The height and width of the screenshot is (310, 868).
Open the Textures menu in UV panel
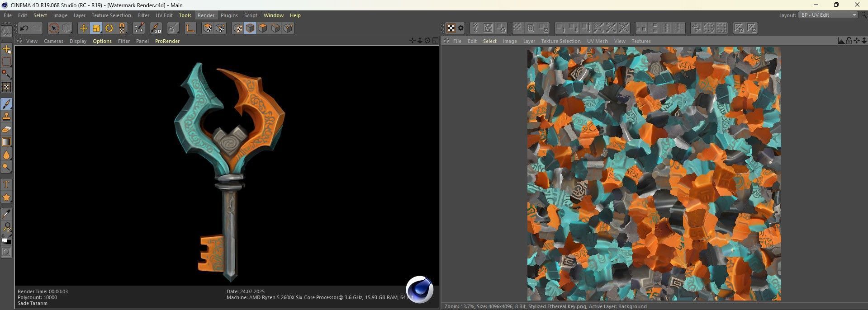(x=641, y=41)
